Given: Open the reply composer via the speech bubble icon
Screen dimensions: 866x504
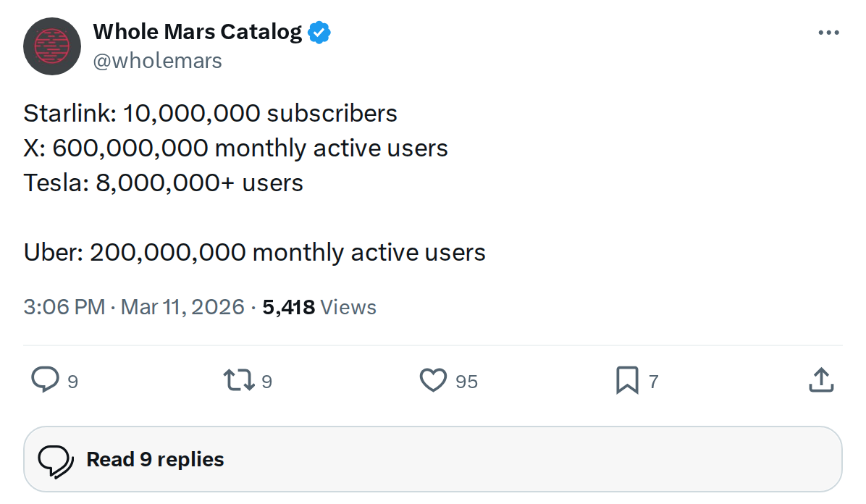Looking at the screenshot, I should pos(45,380).
